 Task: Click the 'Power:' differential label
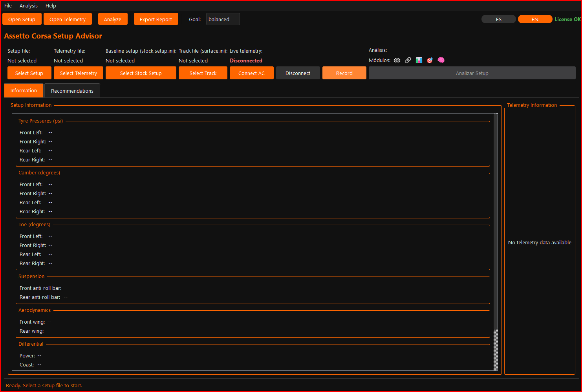[27, 356]
